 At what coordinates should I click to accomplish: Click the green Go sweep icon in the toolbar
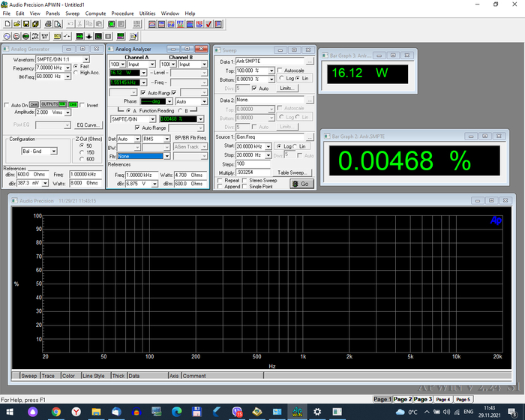(110, 24)
